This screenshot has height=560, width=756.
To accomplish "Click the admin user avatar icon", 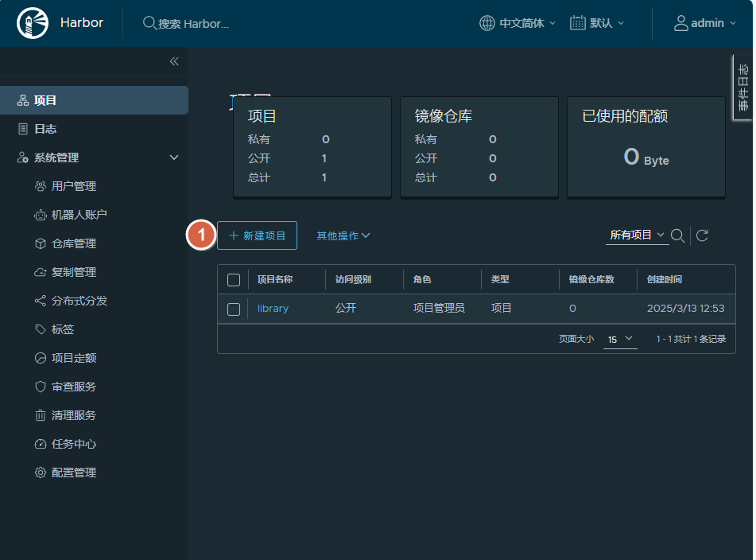I will [x=680, y=22].
